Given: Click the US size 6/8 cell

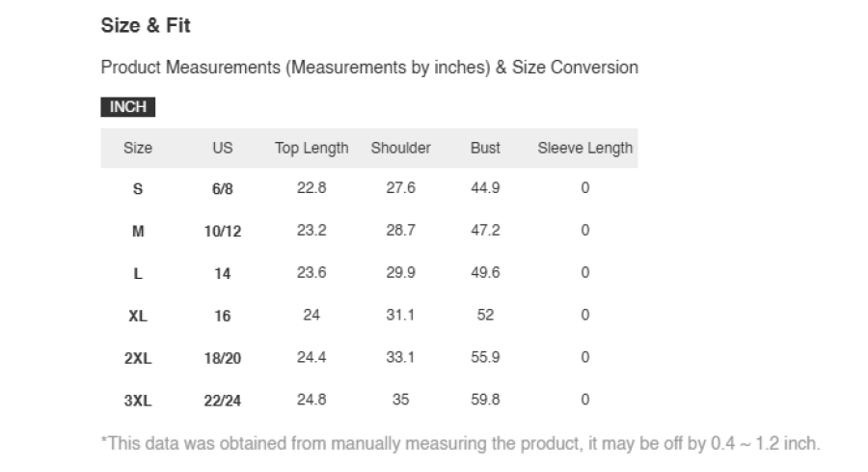Looking at the screenshot, I should 223,189.
